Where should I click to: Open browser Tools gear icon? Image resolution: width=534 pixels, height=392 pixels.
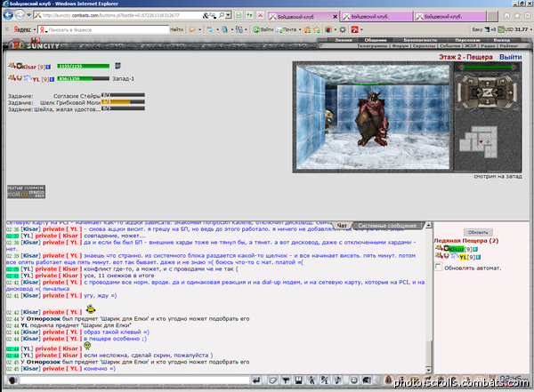tap(527, 16)
